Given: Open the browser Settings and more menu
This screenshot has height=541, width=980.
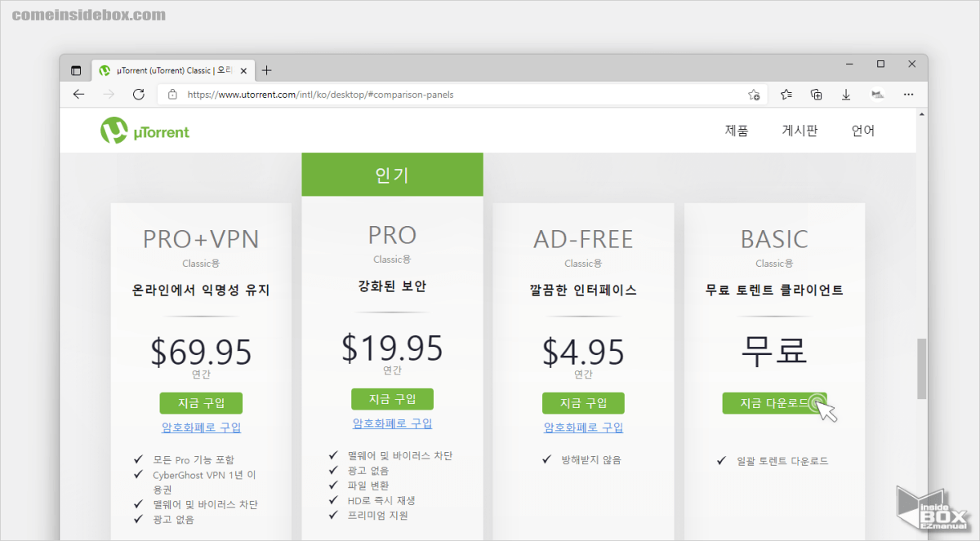Looking at the screenshot, I should coord(908,95).
